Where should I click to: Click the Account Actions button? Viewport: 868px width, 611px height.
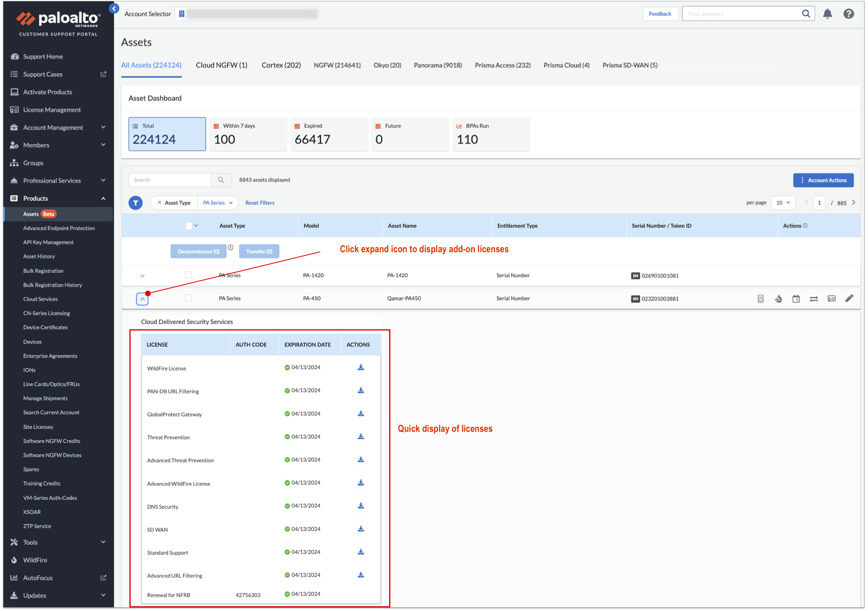point(823,180)
